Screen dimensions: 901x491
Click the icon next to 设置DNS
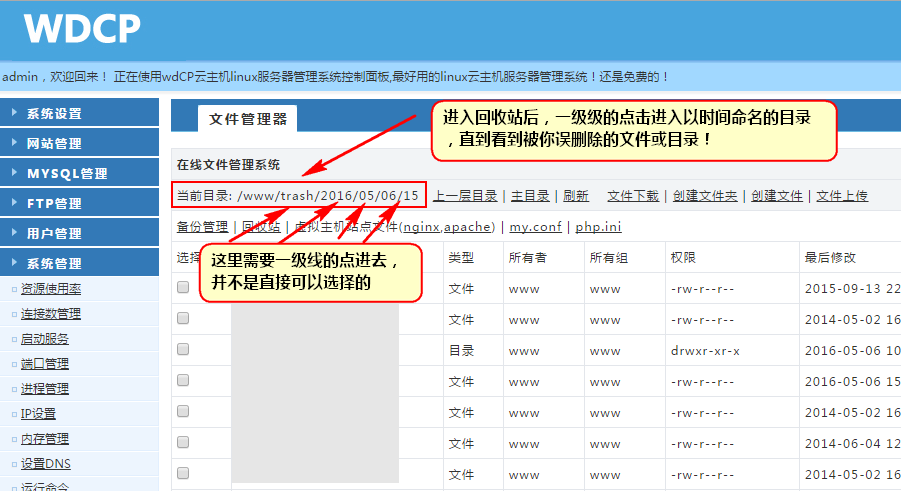tap(13, 464)
